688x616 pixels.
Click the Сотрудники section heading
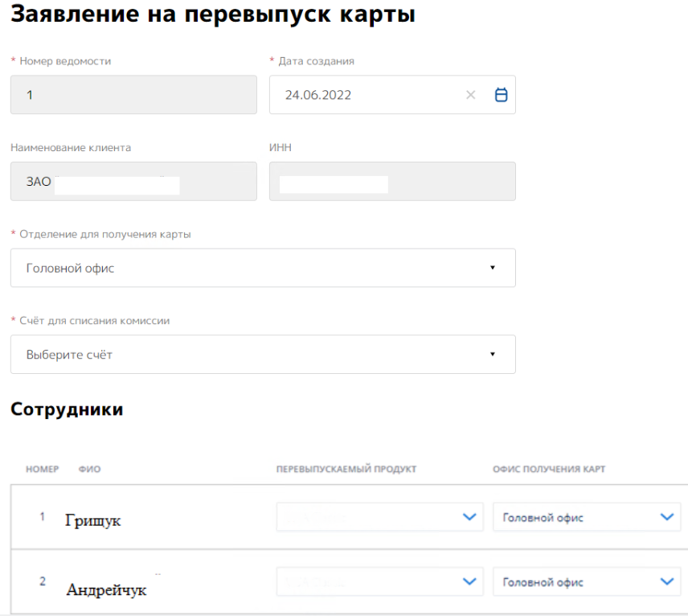[67, 409]
